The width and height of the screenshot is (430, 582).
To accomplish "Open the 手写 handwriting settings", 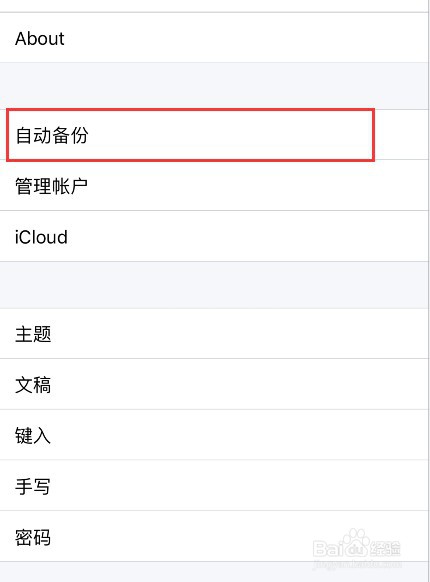I will (x=214, y=485).
